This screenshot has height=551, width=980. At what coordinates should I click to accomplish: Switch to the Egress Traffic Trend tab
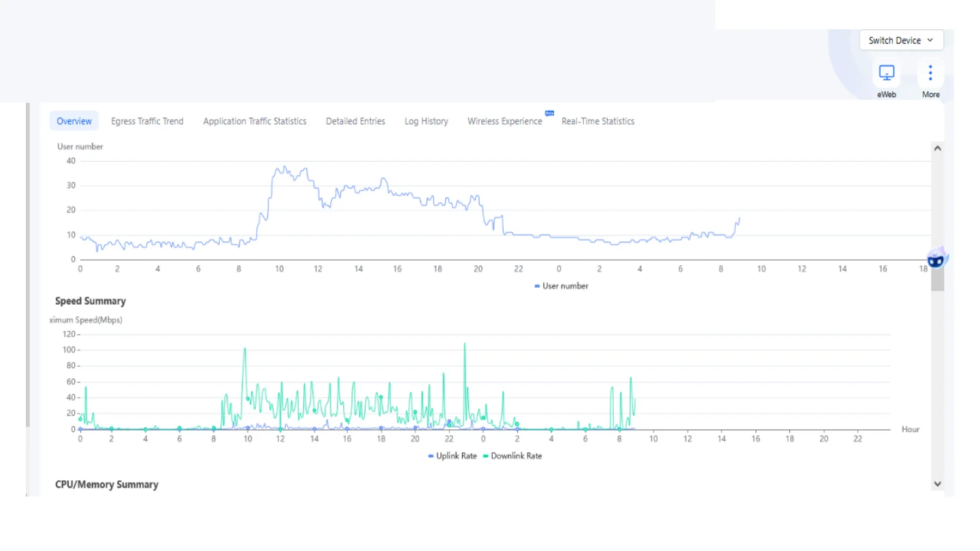(x=147, y=121)
